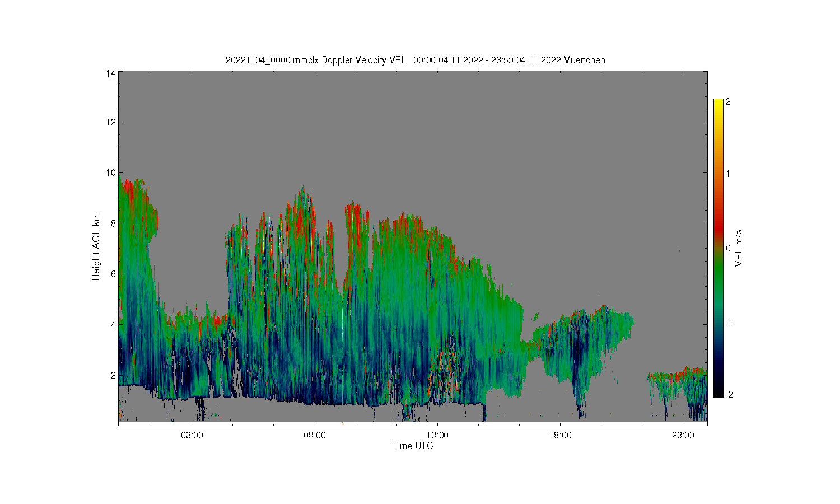Click the height tick label 4

(x=114, y=324)
